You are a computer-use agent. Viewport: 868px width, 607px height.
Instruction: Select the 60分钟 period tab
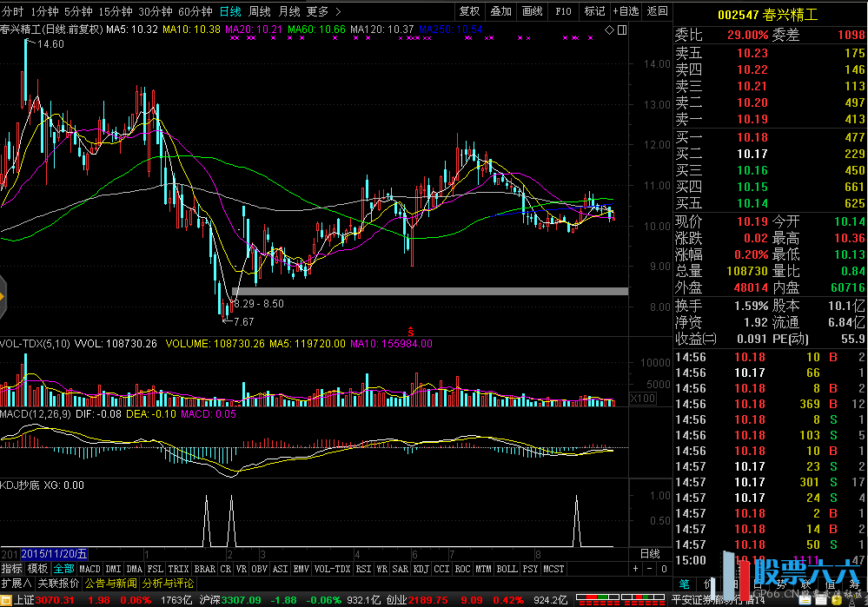[195, 11]
